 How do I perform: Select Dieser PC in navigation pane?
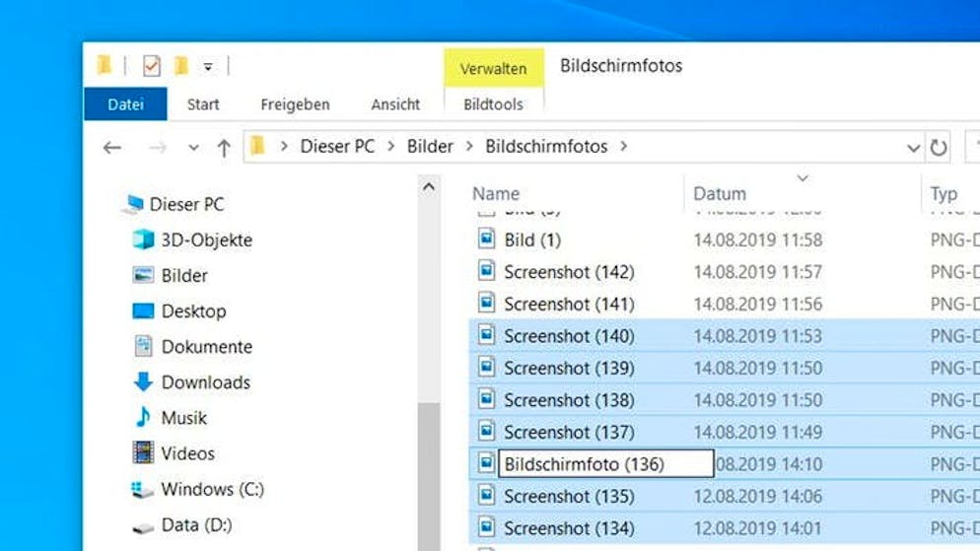(x=186, y=204)
